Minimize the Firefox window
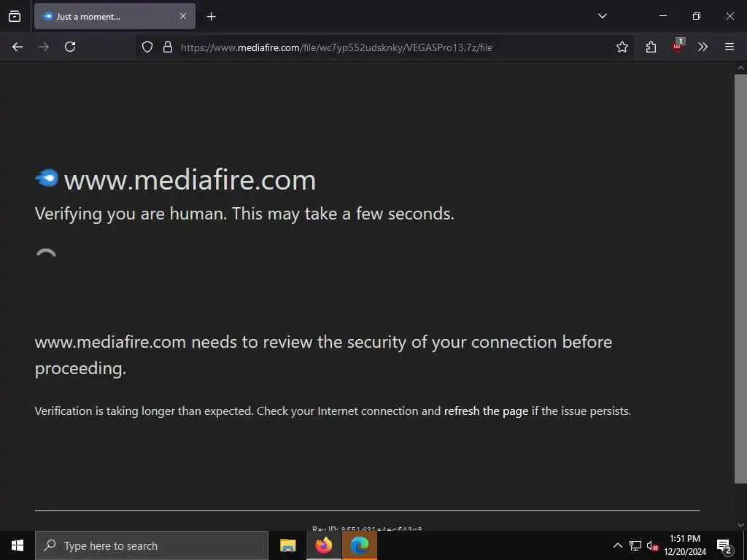This screenshot has height=560, width=747. [662, 16]
